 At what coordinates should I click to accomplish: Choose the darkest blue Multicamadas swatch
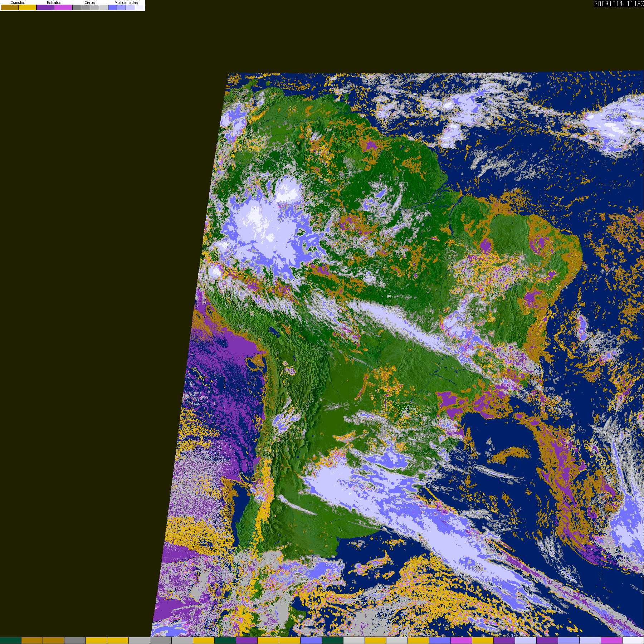pyautogui.click(x=112, y=7)
